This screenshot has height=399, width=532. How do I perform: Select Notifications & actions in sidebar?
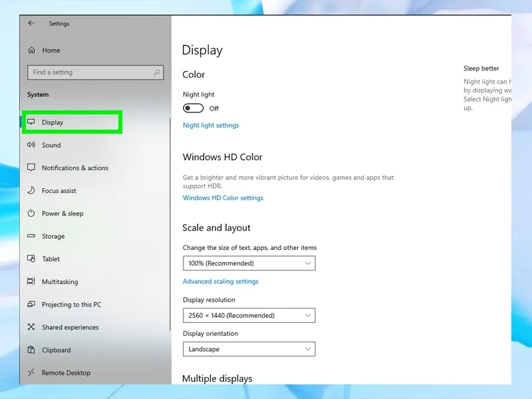click(x=74, y=168)
